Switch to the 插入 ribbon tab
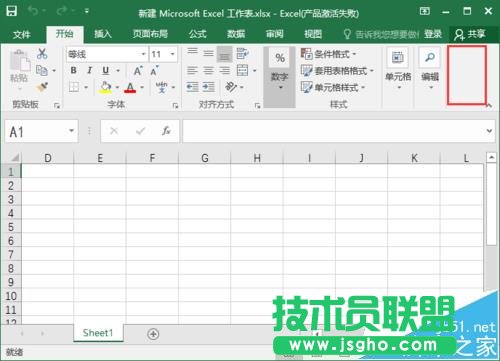This screenshot has width=500, height=361. (103, 34)
